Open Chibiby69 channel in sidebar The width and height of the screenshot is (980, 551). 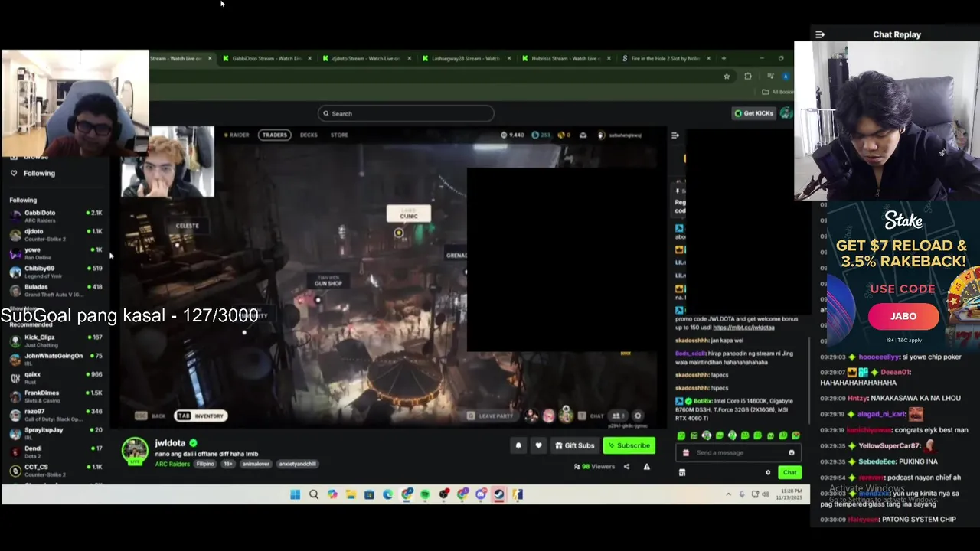coord(55,272)
